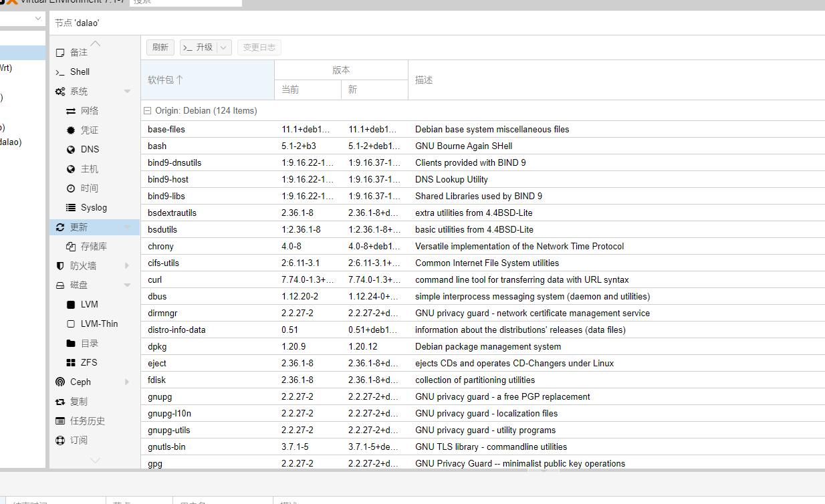Select the eject package row

tap(483, 363)
